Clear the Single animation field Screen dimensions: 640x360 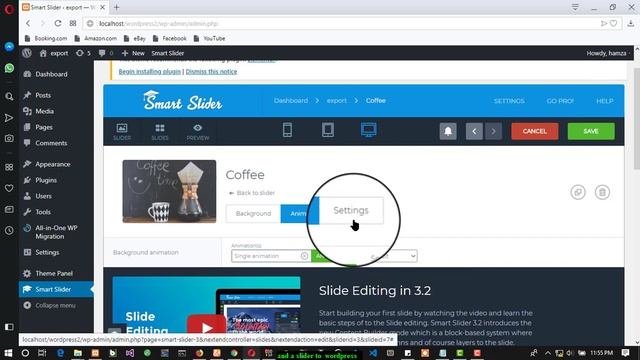(x=304, y=256)
